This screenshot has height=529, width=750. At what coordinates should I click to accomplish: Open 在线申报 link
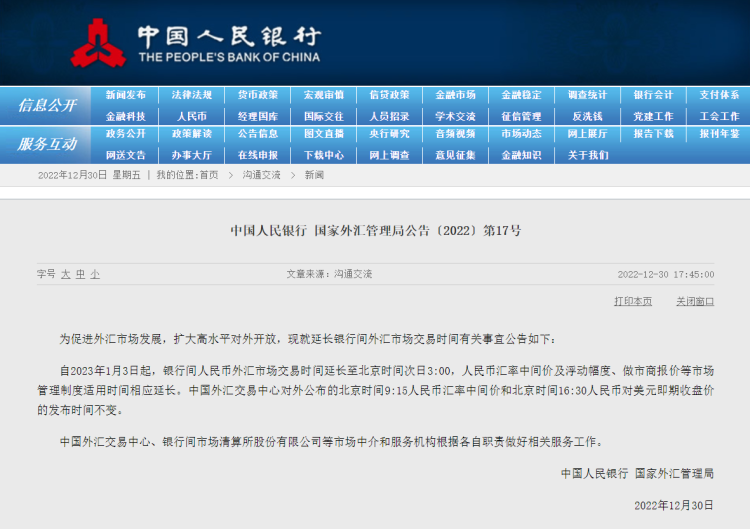(x=258, y=155)
